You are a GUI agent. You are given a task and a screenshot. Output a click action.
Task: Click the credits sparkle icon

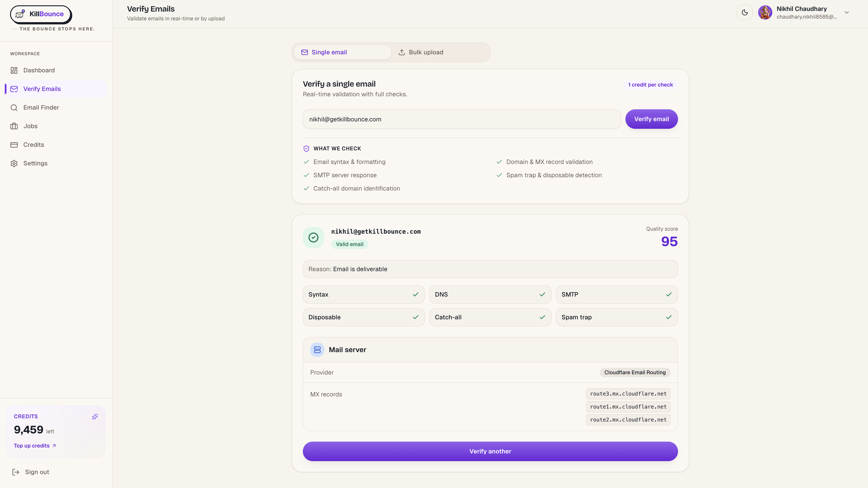(95, 417)
